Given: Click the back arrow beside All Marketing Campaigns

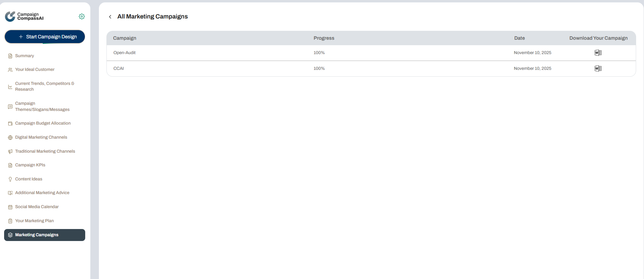Looking at the screenshot, I should [110, 17].
